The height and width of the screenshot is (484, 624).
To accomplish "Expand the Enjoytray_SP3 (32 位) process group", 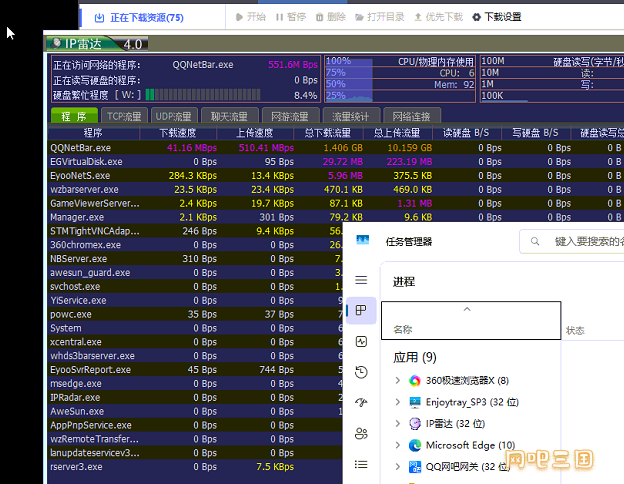I will (398, 402).
